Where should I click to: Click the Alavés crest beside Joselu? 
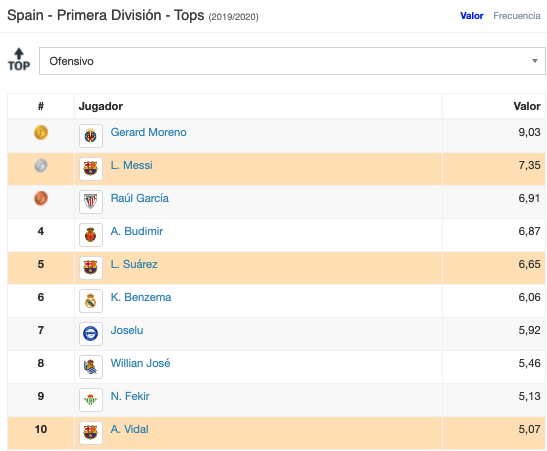pyautogui.click(x=91, y=334)
